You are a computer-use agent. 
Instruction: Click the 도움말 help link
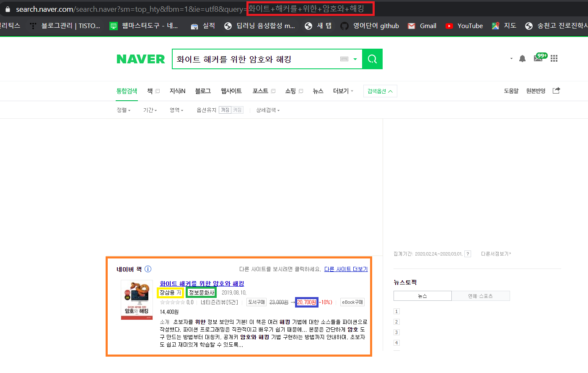[x=511, y=91]
